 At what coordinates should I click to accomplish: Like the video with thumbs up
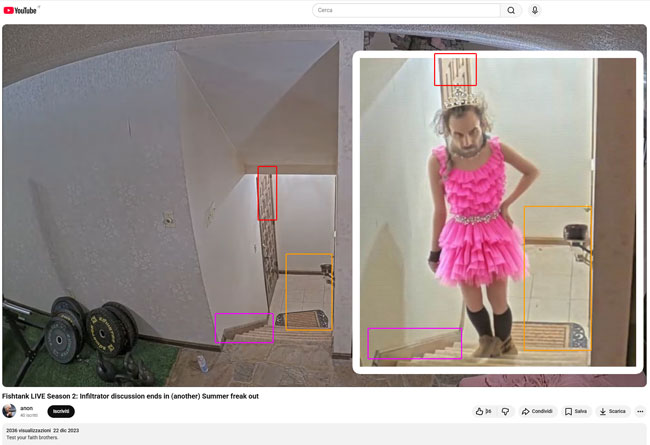483,411
